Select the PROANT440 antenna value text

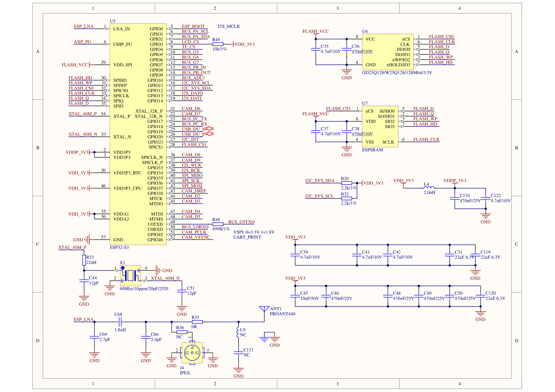point(283,314)
